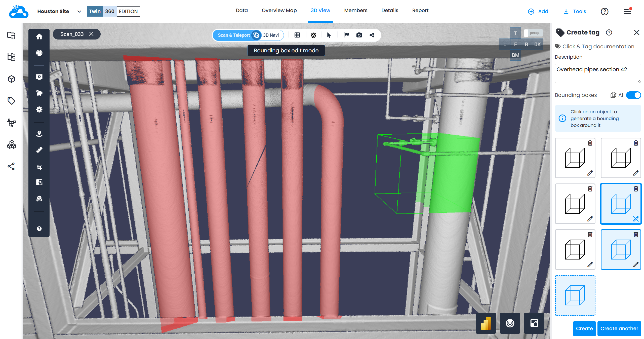Screen dimensions: 644x339
Task: Click the Power BI chart button
Action: pos(486,323)
